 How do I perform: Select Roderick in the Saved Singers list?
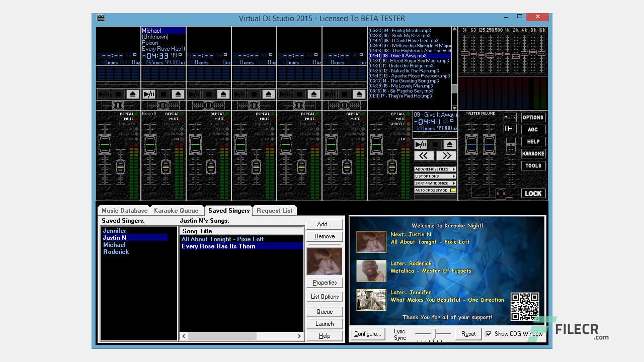pos(116,252)
